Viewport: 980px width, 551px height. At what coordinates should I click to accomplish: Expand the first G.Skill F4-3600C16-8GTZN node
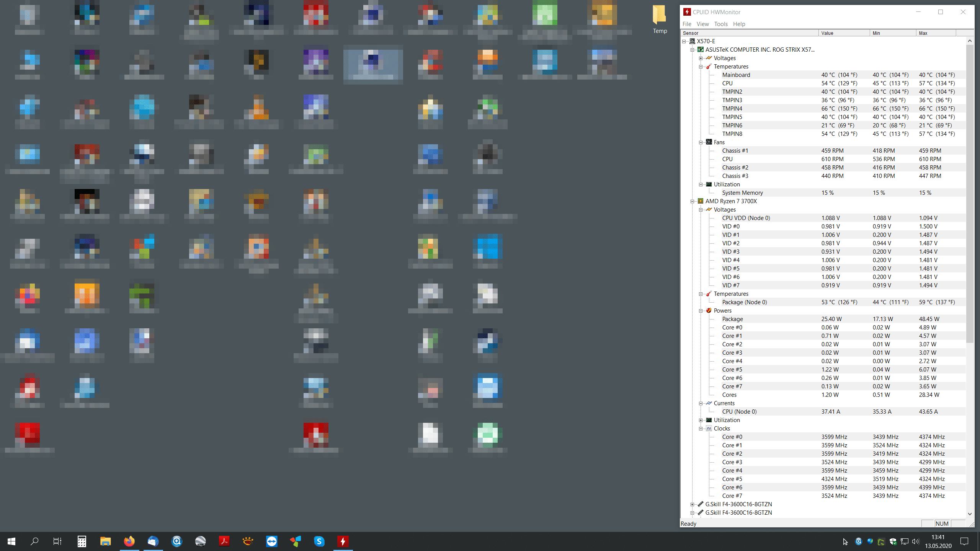click(693, 504)
